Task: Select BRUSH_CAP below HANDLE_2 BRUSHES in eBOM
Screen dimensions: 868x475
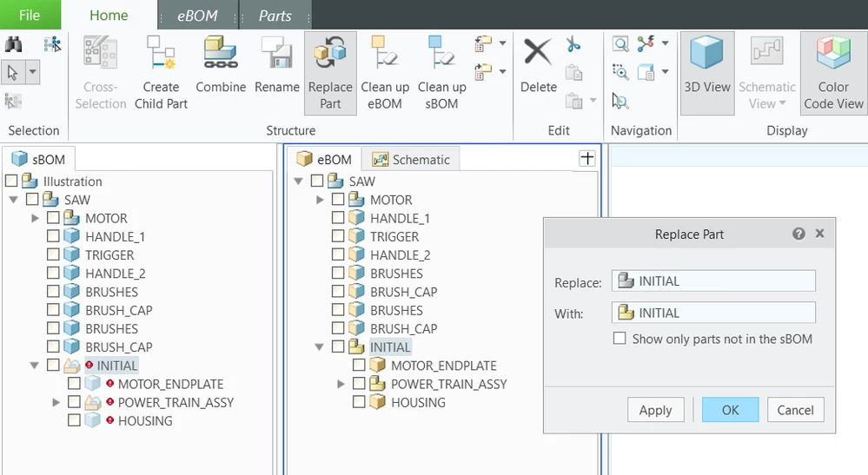Action: point(403,292)
